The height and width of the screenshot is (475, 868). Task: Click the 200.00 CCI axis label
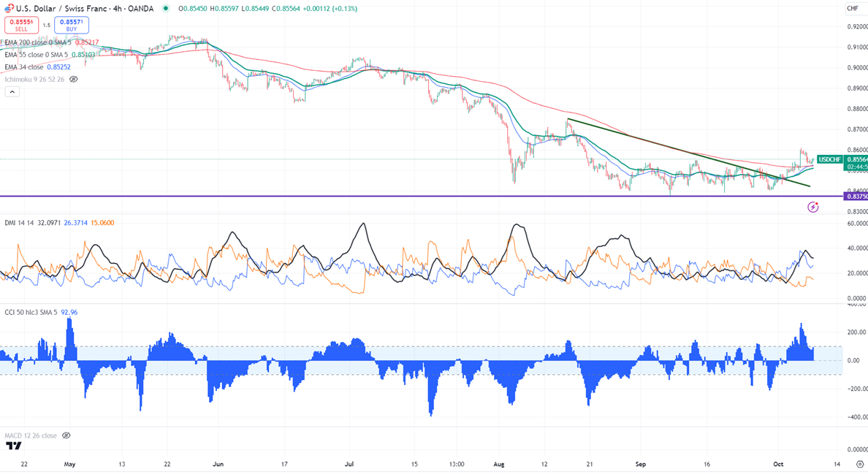(858, 332)
